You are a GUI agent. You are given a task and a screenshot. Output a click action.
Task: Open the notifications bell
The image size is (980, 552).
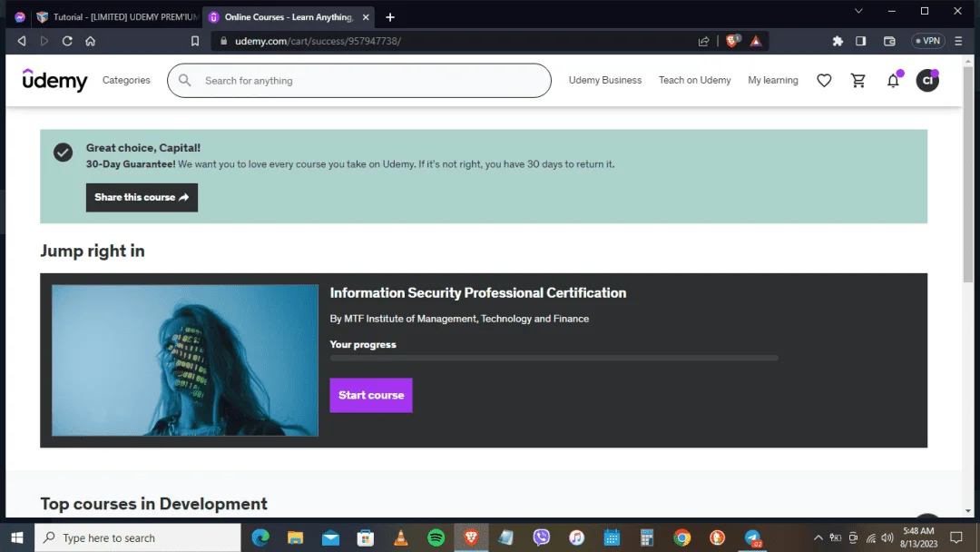[893, 80]
